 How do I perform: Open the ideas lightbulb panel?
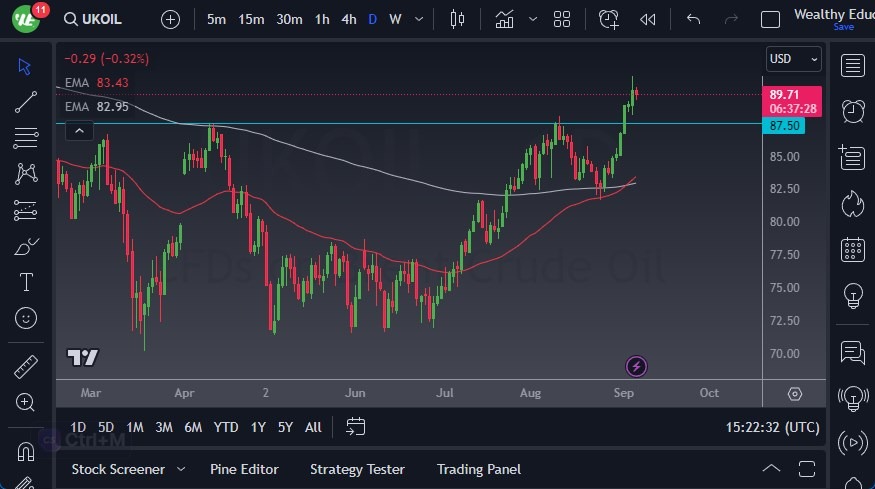tap(853, 295)
